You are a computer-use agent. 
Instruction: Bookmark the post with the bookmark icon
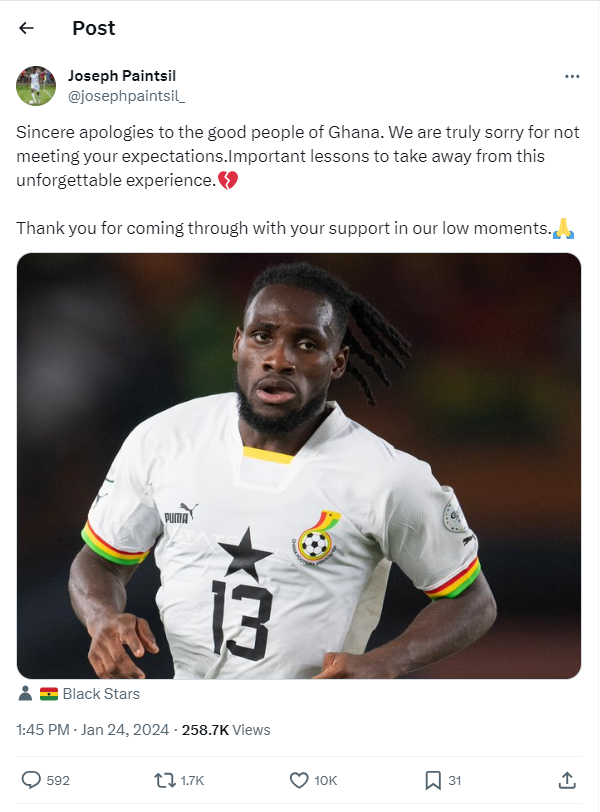pyautogui.click(x=433, y=780)
